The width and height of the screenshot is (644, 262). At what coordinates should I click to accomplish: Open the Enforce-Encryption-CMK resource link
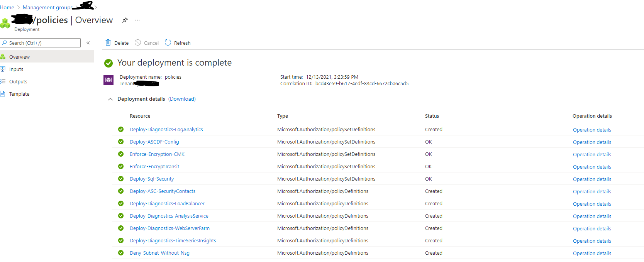click(157, 154)
